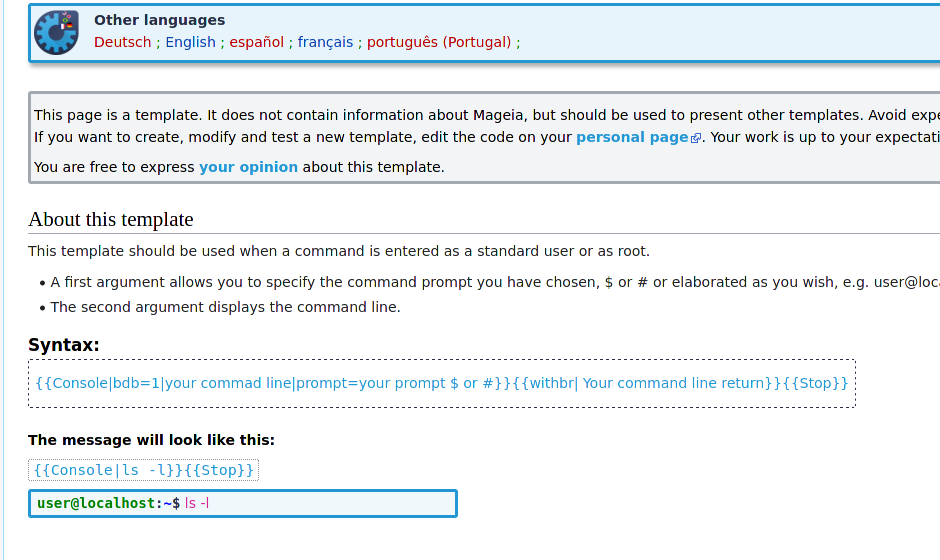Screen dimensions: 940x560
Task: Open the español translation link
Action: (x=257, y=43)
